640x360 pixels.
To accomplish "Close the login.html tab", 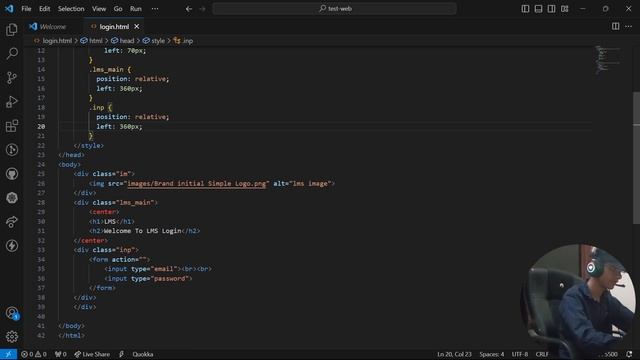I will (x=137, y=27).
